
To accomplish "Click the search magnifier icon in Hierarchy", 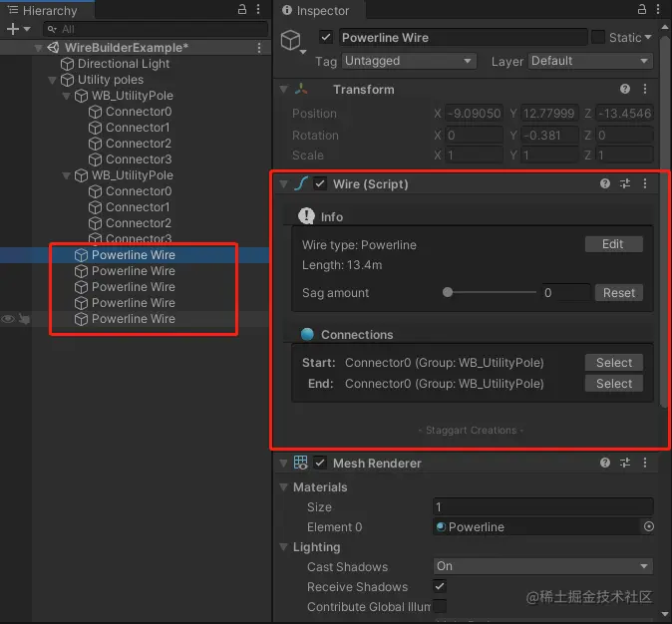I will (x=52, y=29).
